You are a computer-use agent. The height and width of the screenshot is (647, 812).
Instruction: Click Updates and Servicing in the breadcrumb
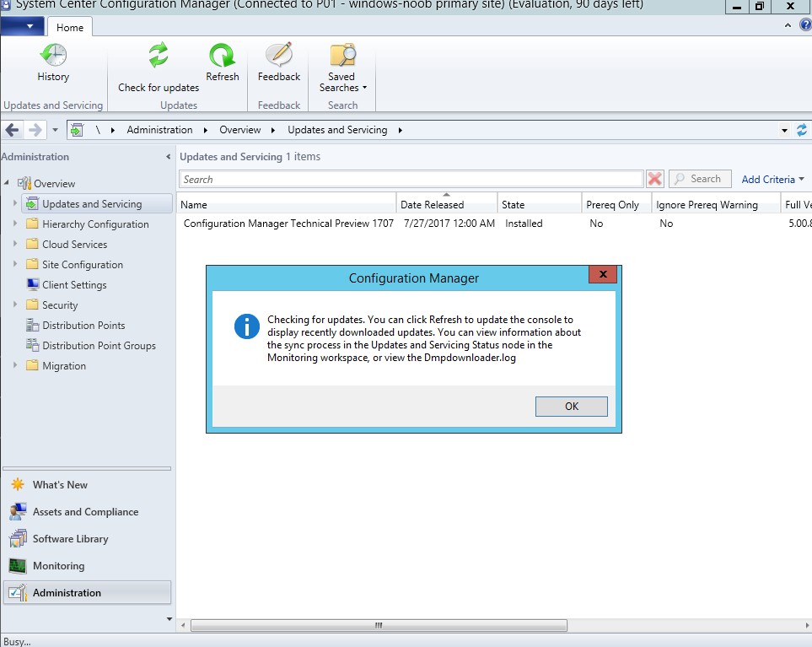click(x=337, y=130)
